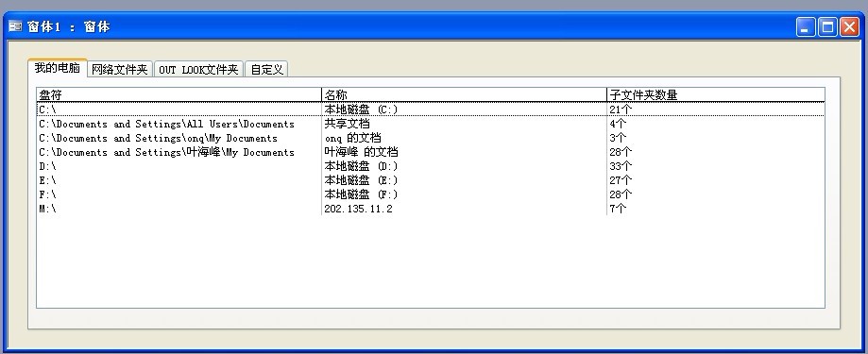The image size is (868, 354).
Task: Switch to the 网络文件夹 tab
Action: pyautogui.click(x=120, y=70)
